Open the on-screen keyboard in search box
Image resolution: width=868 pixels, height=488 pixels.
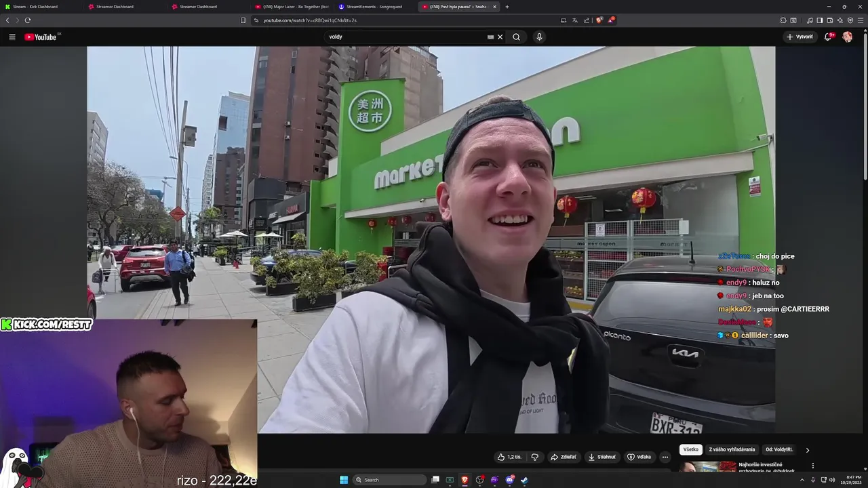490,37
